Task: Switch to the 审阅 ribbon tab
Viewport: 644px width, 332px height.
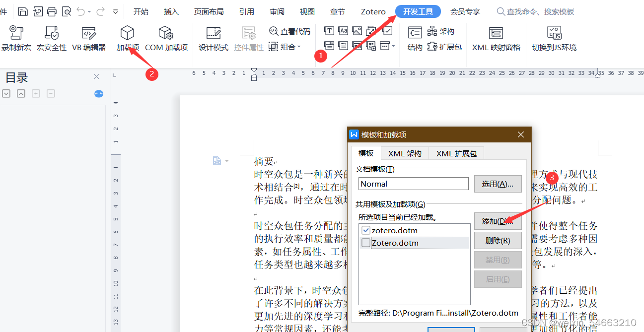Action: 277,11
